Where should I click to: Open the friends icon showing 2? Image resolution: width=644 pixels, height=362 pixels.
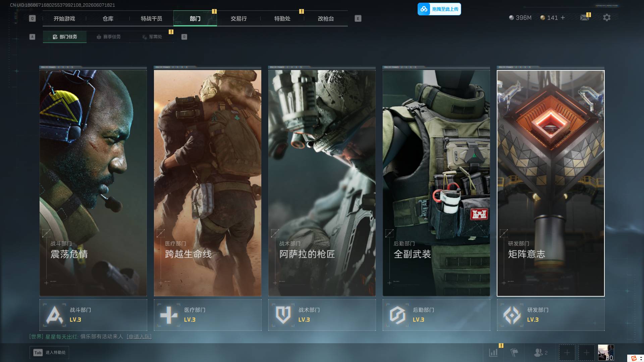coord(540,353)
